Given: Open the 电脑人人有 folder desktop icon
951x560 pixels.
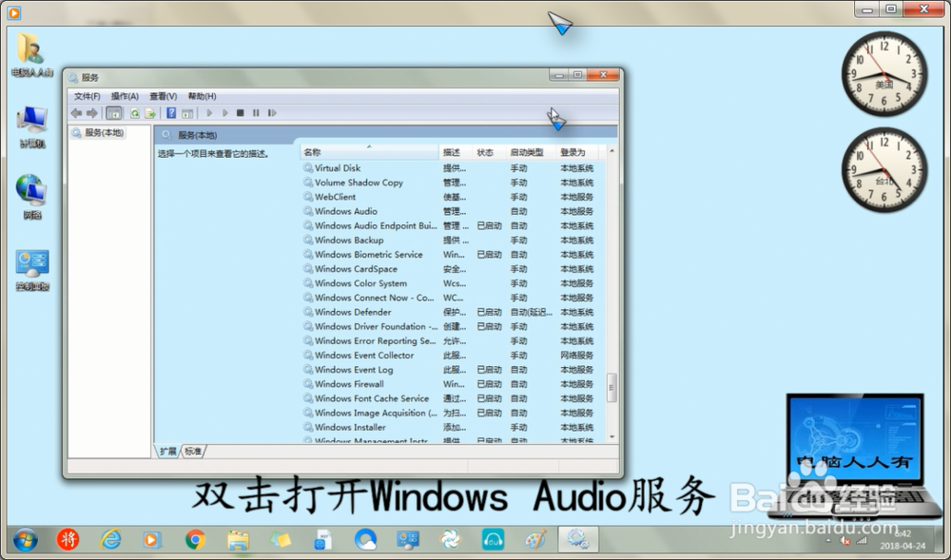Looking at the screenshot, I should pyautogui.click(x=31, y=54).
